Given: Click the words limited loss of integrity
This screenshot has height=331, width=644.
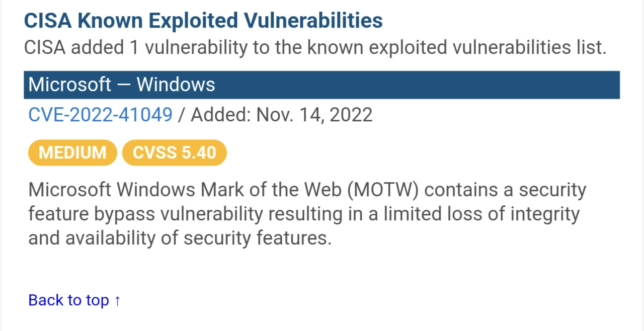Looking at the screenshot, I should coord(482,214).
